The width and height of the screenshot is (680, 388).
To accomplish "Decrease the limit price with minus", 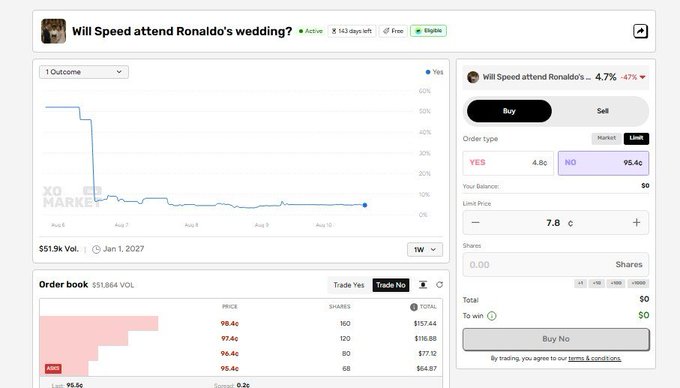I will [x=475, y=222].
